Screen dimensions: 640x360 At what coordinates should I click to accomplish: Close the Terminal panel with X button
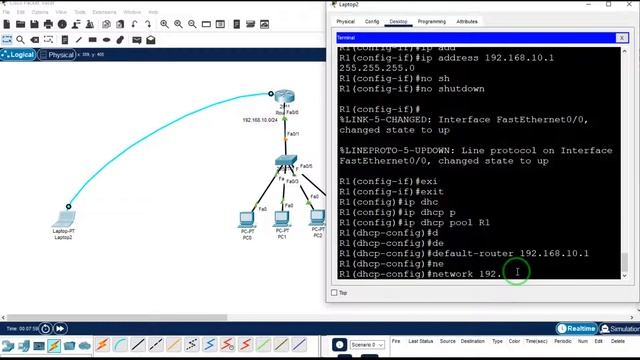pos(622,38)
